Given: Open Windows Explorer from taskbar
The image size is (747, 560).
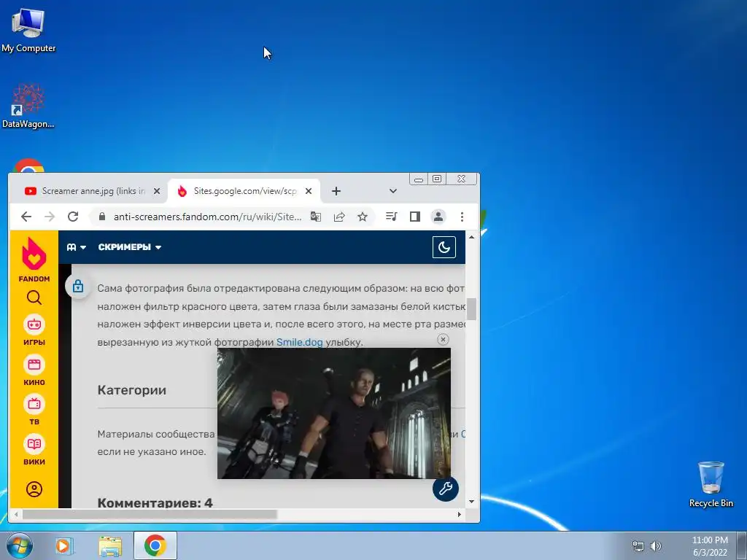Looking at the screenshot, I should (110, 545).
